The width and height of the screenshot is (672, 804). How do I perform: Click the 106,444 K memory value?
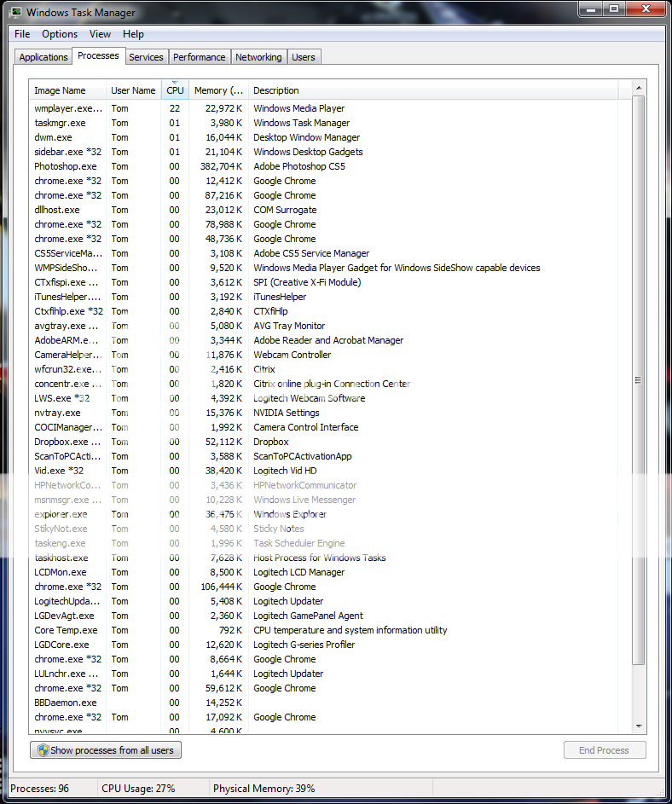pyautogui.click(x=221, y=587)
